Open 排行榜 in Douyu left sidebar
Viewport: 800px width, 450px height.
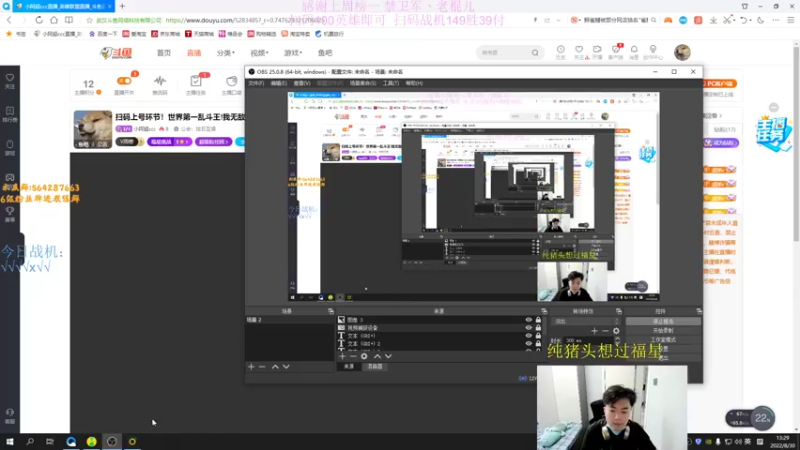pos(10,114)
